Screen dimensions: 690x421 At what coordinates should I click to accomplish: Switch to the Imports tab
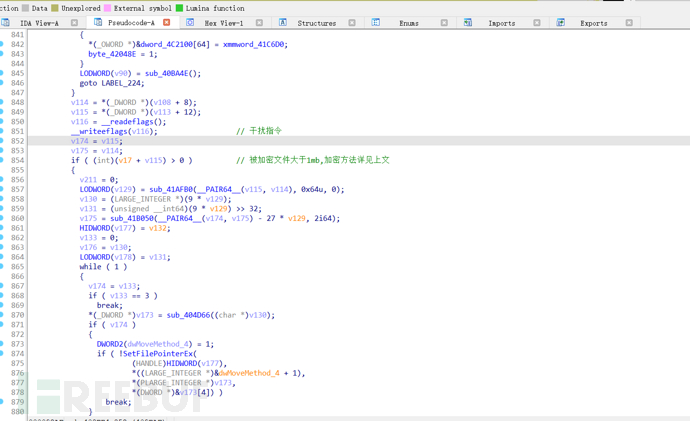tap(501, 22)
